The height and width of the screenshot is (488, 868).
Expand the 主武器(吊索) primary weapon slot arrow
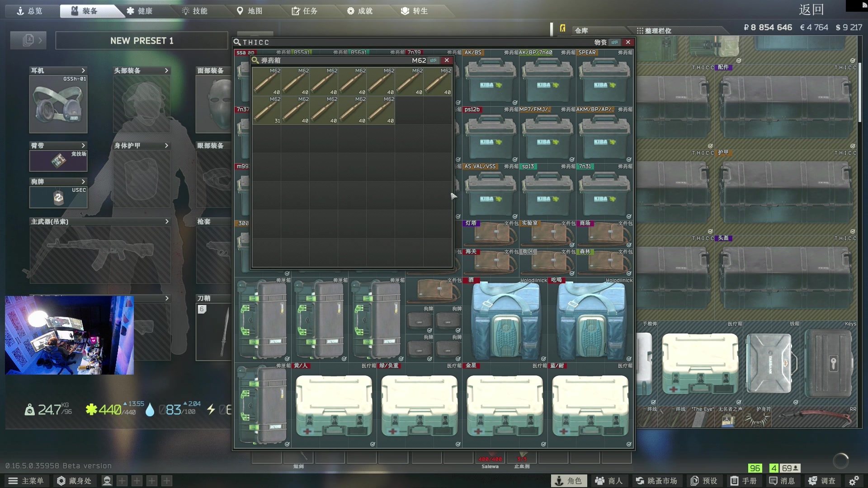point(167,221)
